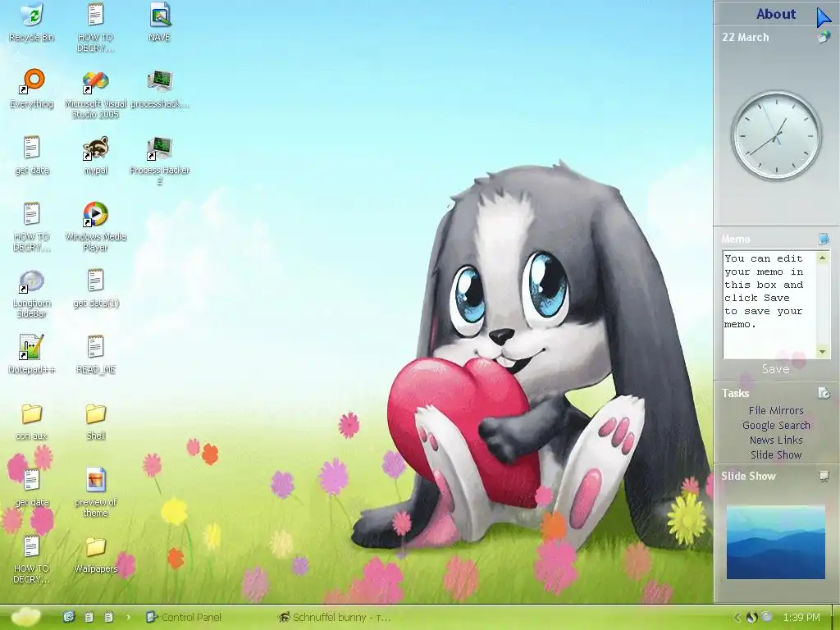Launch Microsoft Visual Studio 2005 shortcut
The height and width of the screenshot is (630, 840).
click(x=95, y=94)
